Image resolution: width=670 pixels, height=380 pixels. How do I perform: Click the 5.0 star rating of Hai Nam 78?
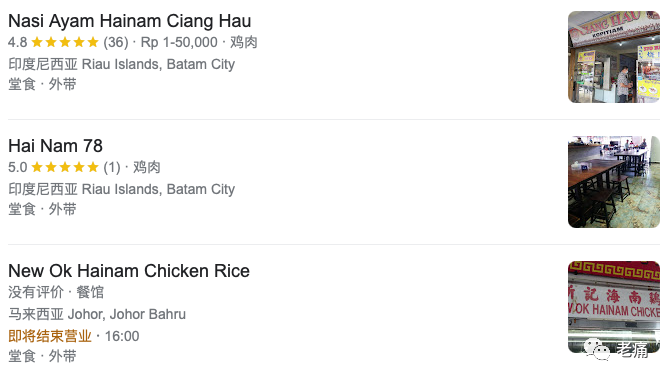pos(53,167)
